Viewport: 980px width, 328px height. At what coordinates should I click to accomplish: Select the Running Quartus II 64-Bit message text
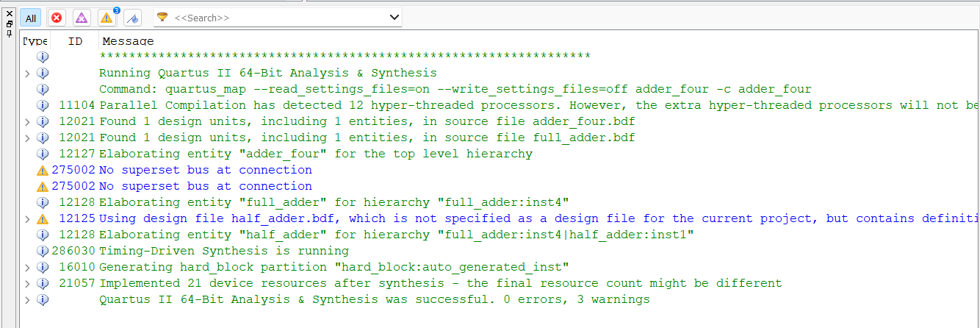268,73
